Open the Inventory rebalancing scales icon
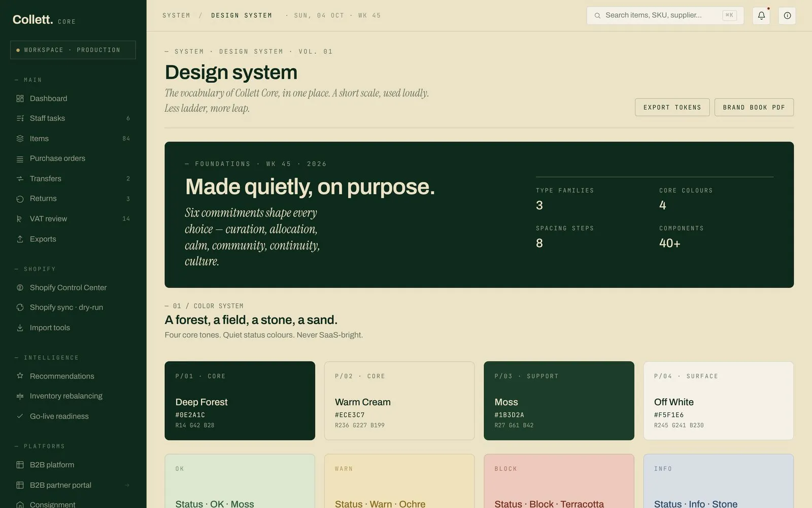This screenshot has width=812, height=508. 20,396
